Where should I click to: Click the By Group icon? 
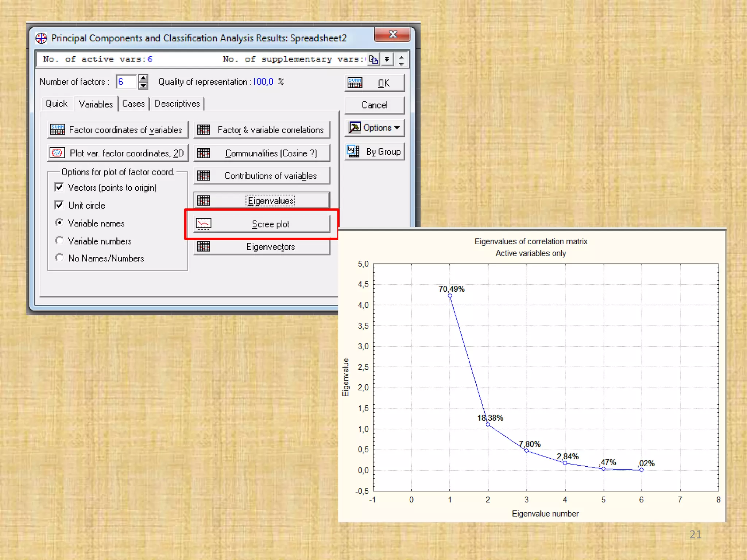(353, 151)
